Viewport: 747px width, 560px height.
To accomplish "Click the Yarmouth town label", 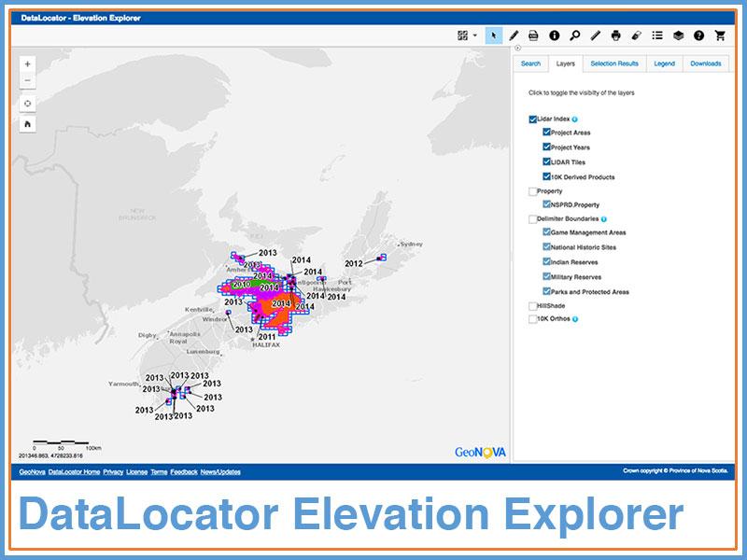I will tap(123, 384).
